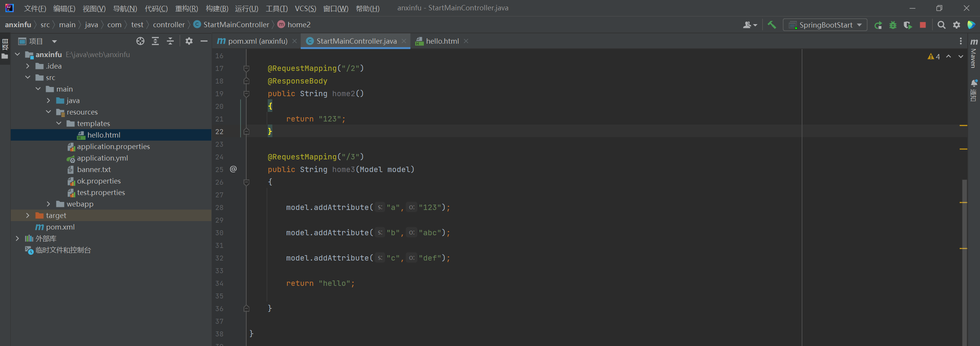Open the Notifications bell panel

click(x=974, y=90)
